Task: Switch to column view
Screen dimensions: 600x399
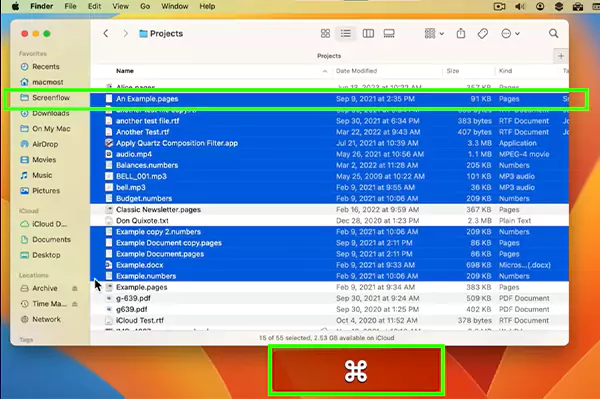Action: coord(368,34)
